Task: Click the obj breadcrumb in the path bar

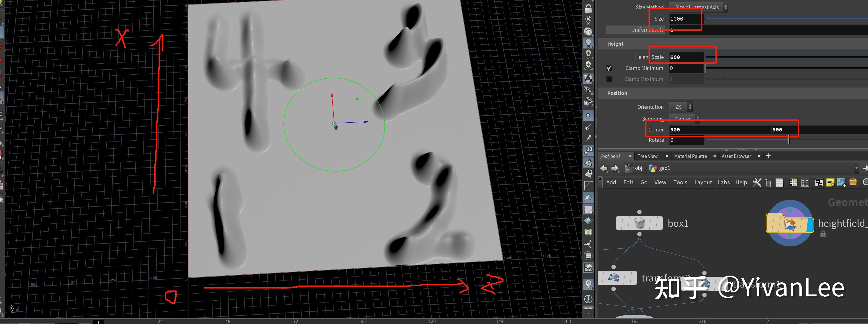Action: click(x=638, y=168)
